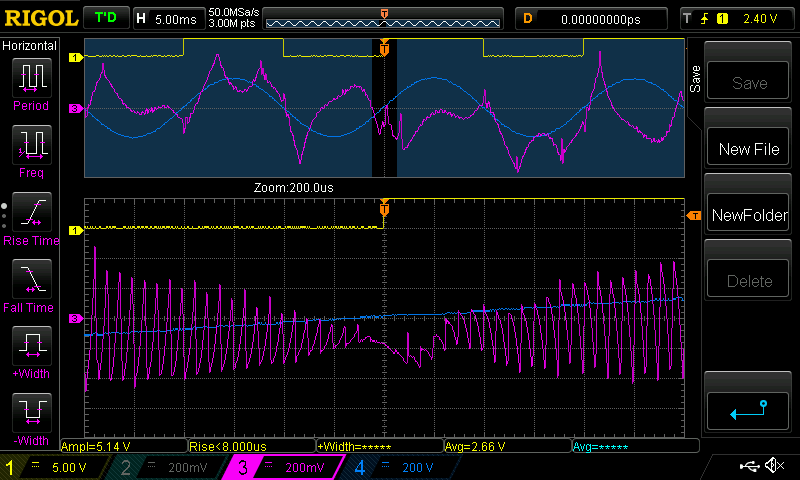Open the Horizontal measurement menu header
The image size is (800, 480).
(30, 47)
